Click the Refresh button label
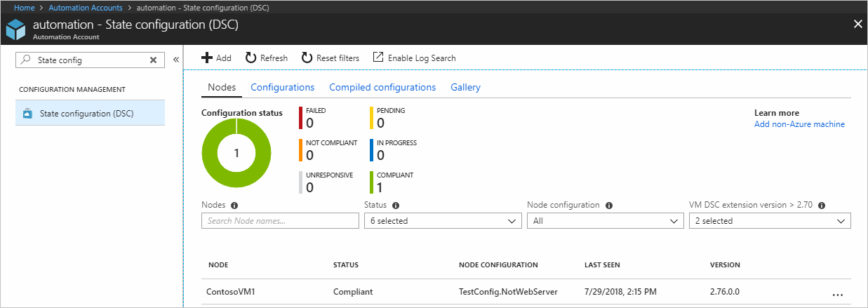This screenshot has width=868, height=308. [x=274, y=58]
